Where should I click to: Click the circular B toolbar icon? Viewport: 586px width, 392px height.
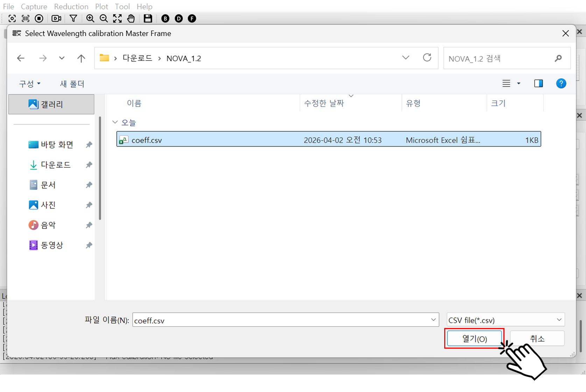point(165,19)
